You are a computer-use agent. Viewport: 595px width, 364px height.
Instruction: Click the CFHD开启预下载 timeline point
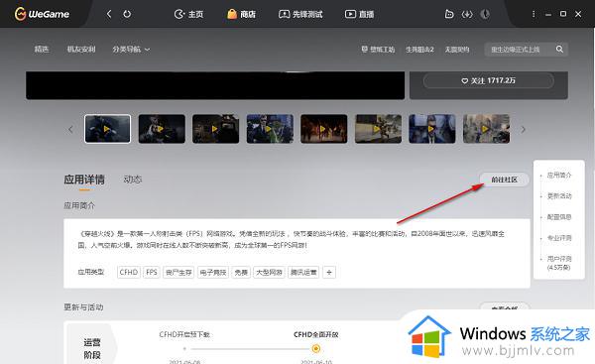(x=184, y=348)
